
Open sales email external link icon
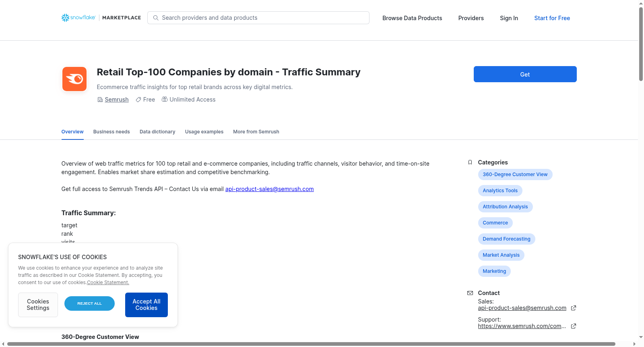(x=574, y=308)
